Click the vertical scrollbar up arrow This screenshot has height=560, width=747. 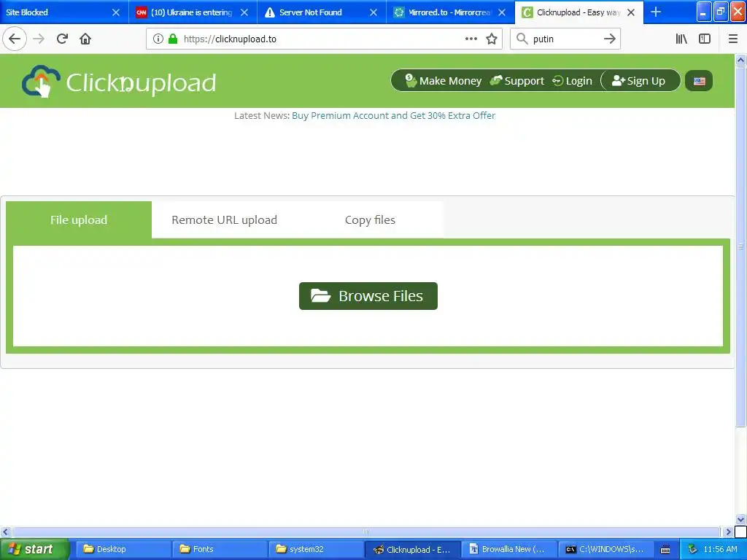click(x=741, y=60)
